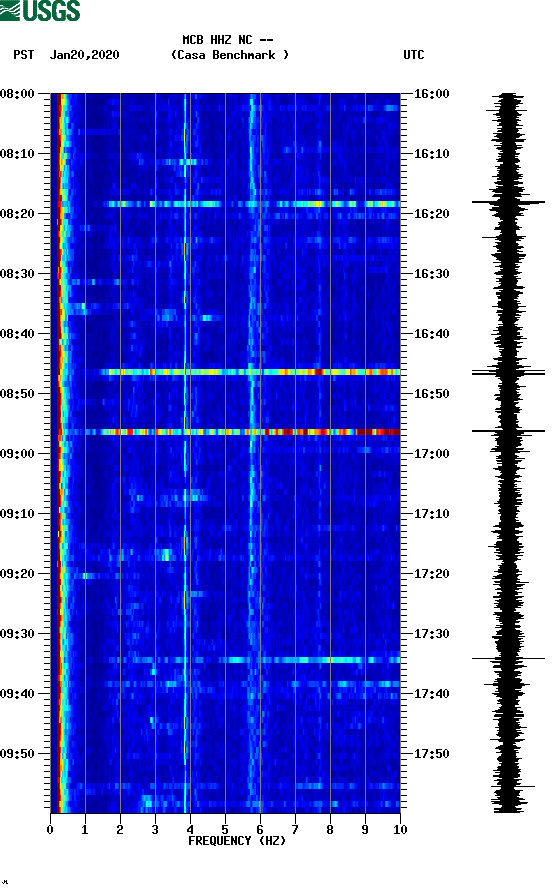Click the 17:00 UTC time label
This screenshot has height=893, width=552.
431,454
